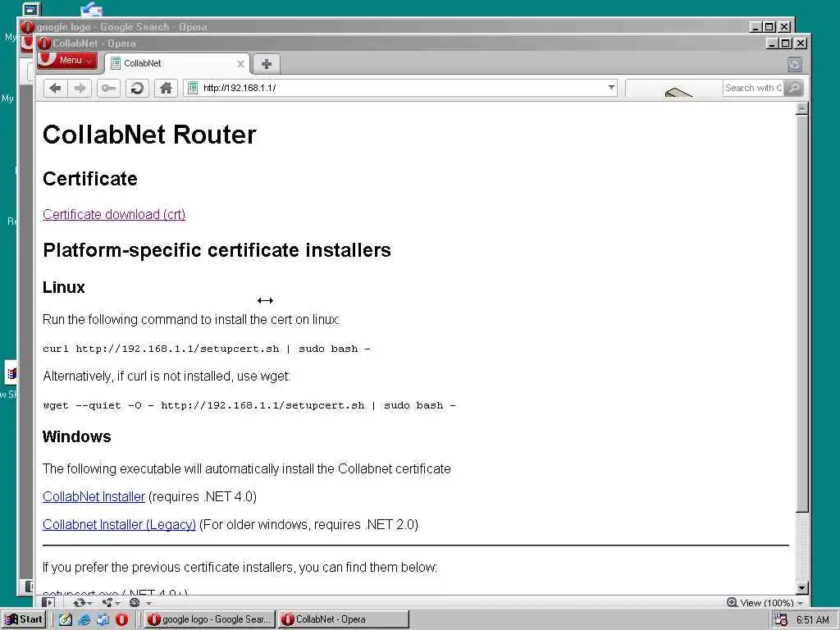Click the zoom magnifier icon beside View
840x630 pixels.
click(x=732, y=602)
